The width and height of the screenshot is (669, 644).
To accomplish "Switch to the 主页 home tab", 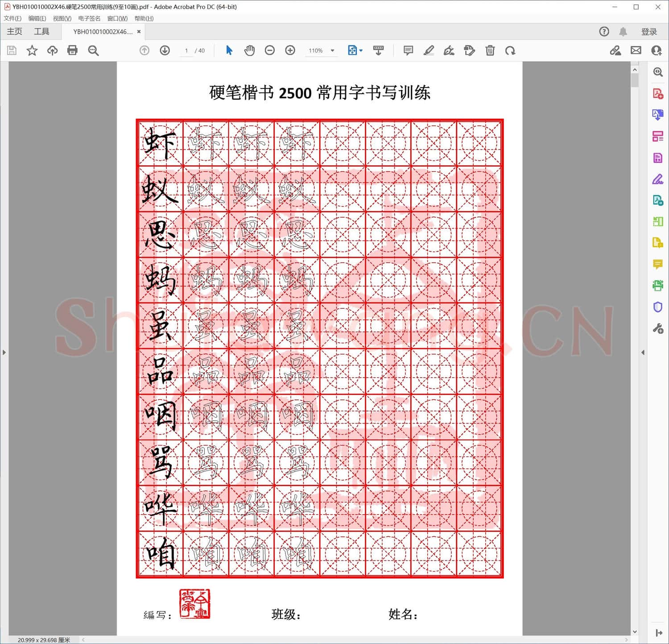I will [14, 31].
